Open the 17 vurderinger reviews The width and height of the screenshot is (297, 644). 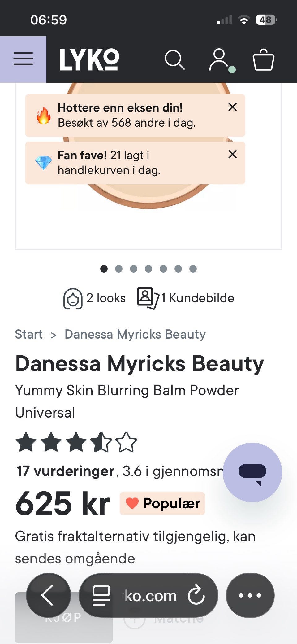66,471
